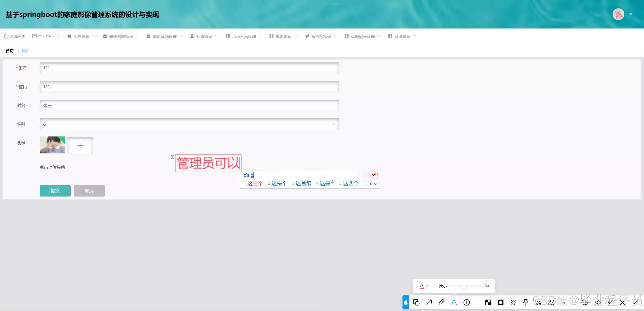Select the pencil drawing tool
Screen dimensions: 644x311
[x=441, y=302]
